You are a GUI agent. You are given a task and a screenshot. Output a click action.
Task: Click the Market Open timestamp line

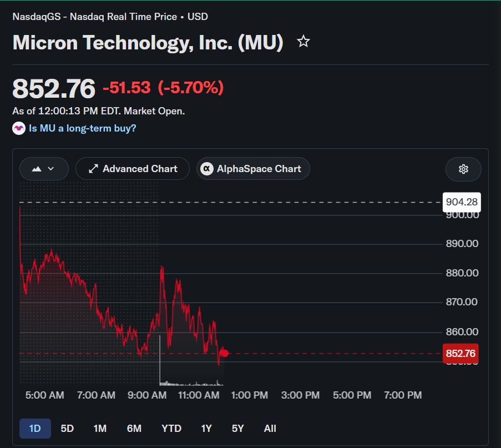pyautogui.click(x=98, y=111)
